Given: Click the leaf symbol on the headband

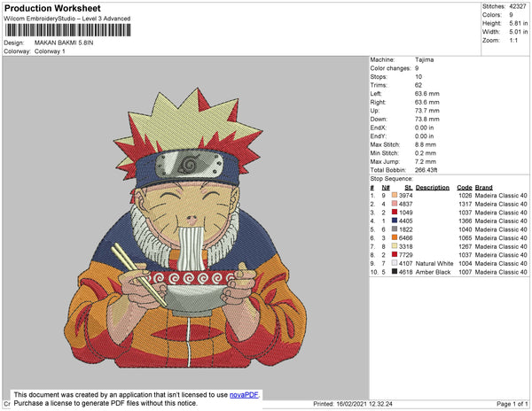Looking at the screenshot, I should pos(187,165).
